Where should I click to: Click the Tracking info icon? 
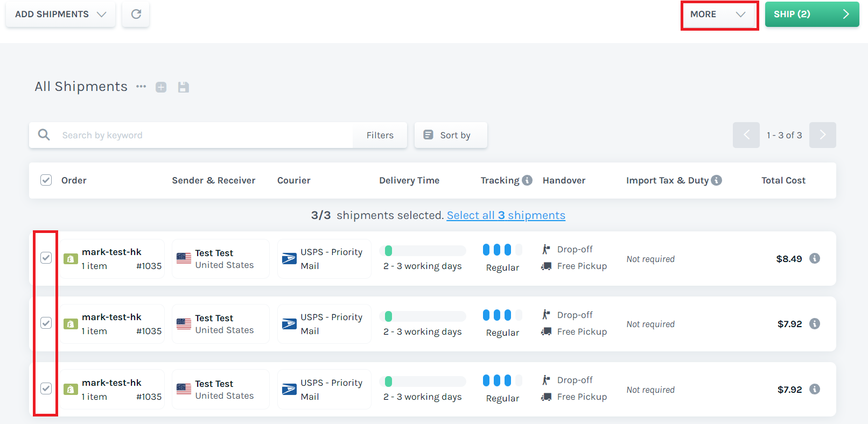point(527,180)
